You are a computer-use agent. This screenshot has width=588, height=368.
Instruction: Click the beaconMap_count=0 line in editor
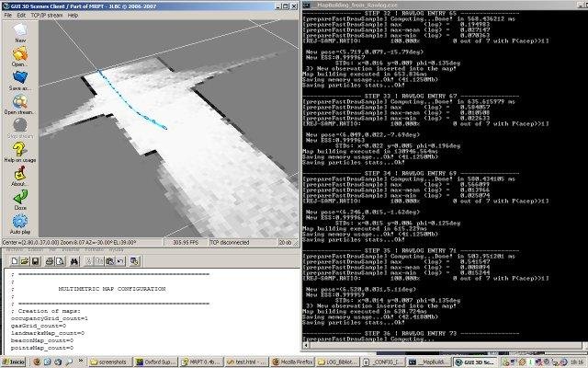pos(42,340)
